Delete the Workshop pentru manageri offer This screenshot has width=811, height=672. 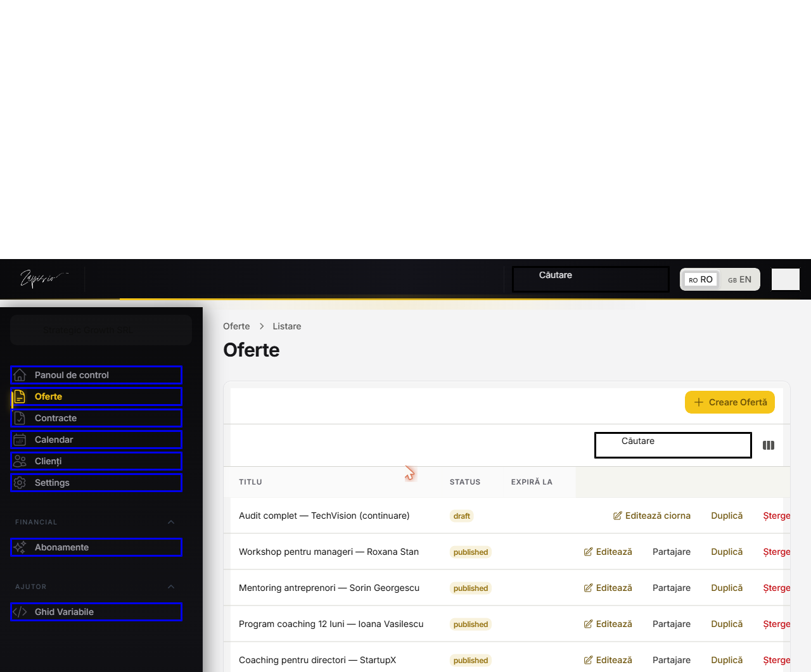pos(777,552)
